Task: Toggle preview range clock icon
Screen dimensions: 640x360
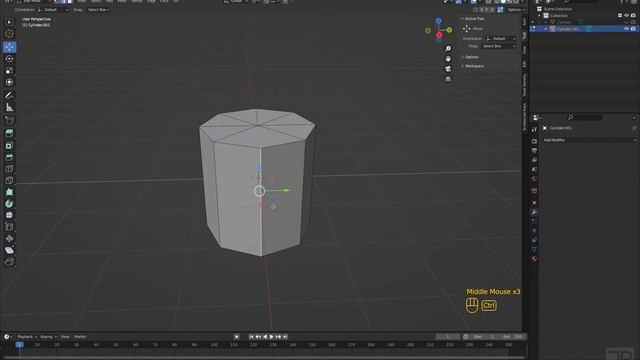Action: 466,337
